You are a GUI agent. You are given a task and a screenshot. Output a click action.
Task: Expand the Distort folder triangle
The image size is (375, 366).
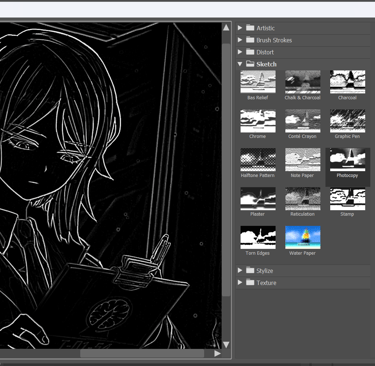(240, 52)
